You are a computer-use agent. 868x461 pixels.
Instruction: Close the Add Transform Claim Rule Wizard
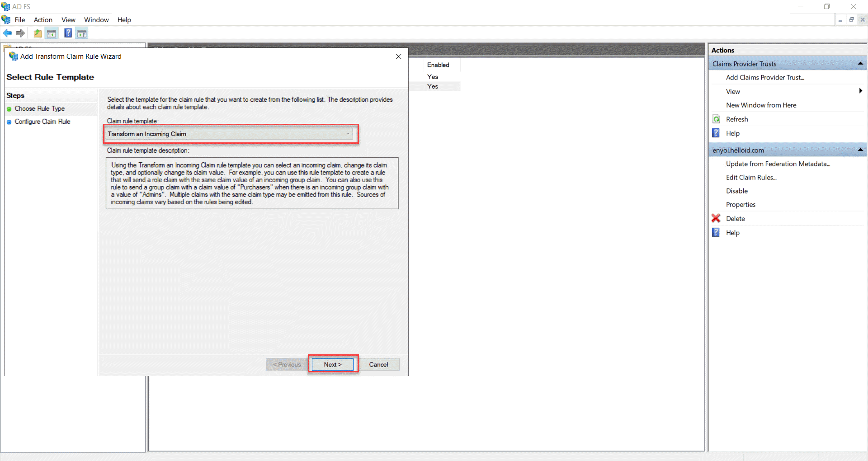[x=399, y=56]
